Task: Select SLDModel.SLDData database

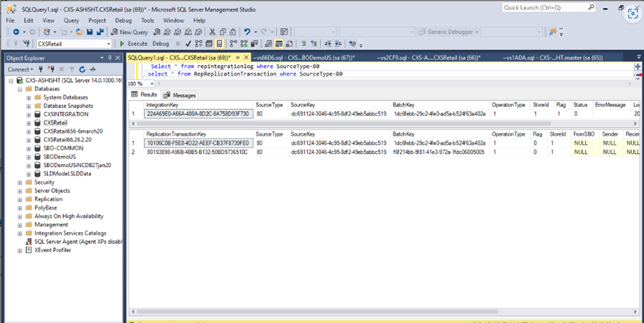Action: 67,173
